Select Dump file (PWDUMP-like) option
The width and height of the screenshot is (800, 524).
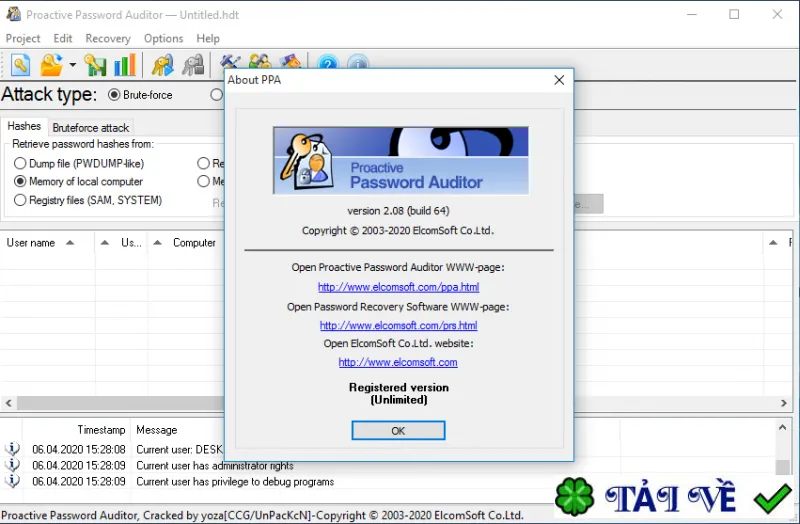(20, 163)
